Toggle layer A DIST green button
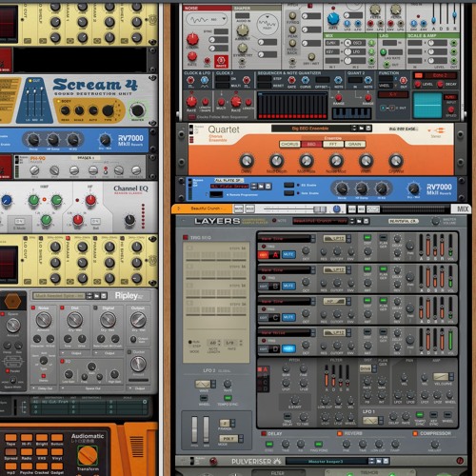This screenshot has height=476, width=476. coord(367,238)
